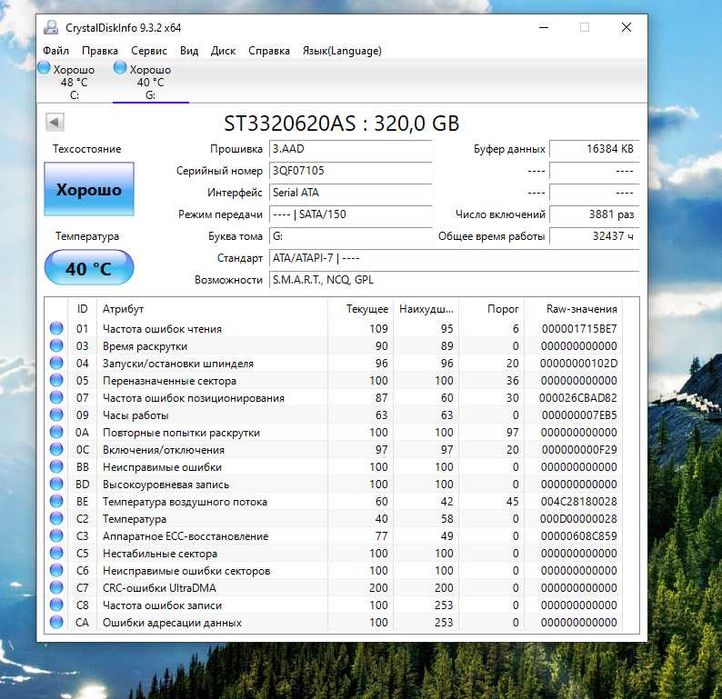Click the Прошивка field 3.AAD
This screenshot has height=699, width=722.
[x=350, y=149]
